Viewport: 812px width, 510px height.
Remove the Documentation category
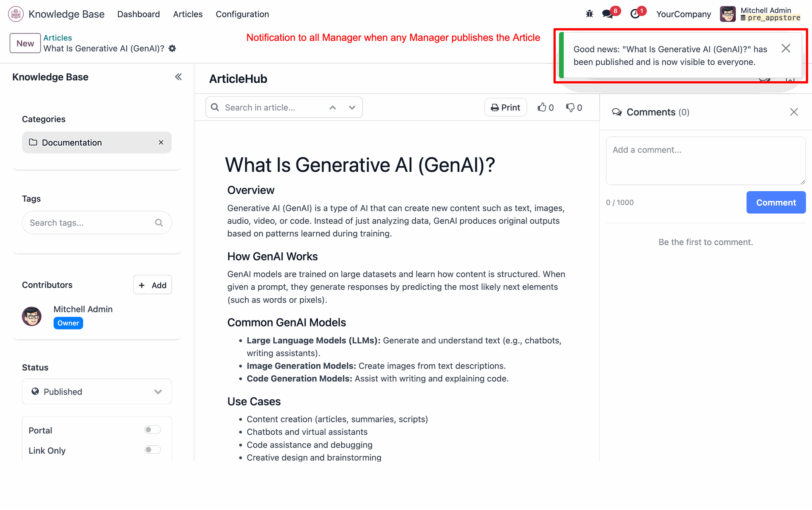(x=161, y=143)
